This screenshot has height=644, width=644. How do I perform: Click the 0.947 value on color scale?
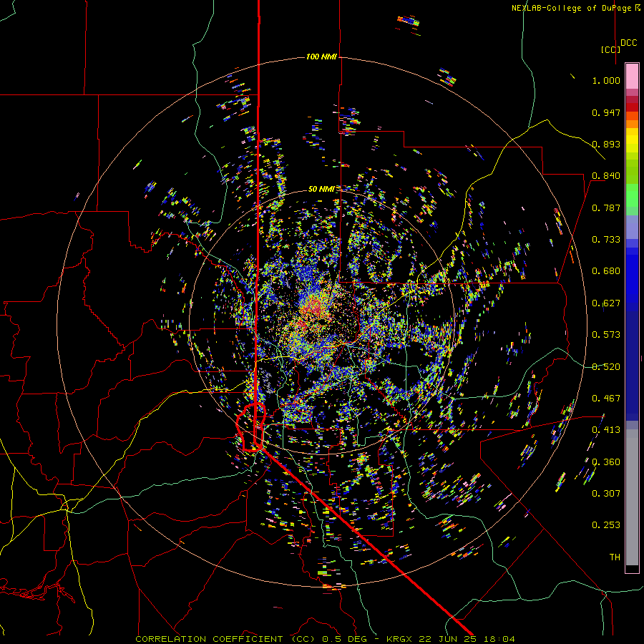(606, 112)
